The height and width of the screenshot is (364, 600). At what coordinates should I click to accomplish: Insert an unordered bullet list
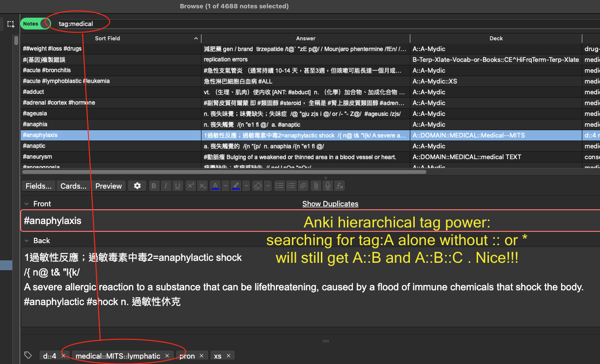click(x=279, y=186)
